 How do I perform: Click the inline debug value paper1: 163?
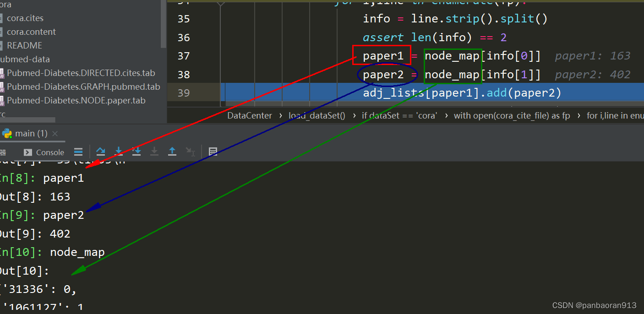(593, 56)
